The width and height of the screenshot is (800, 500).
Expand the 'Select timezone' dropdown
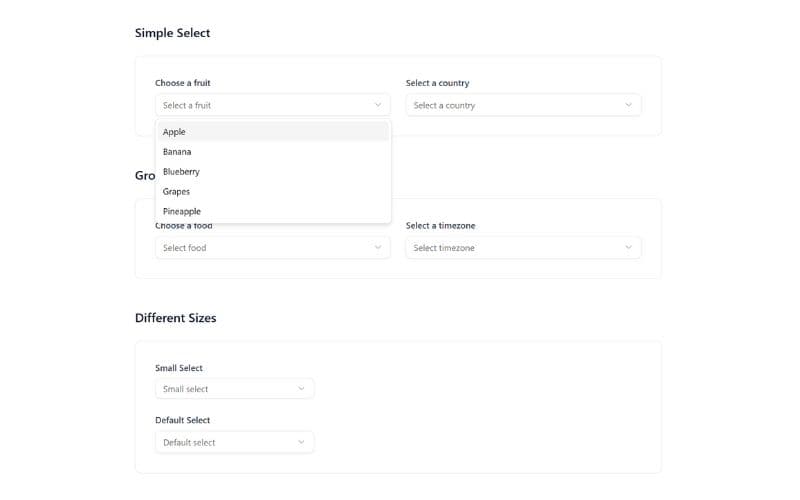pos(522,247)
